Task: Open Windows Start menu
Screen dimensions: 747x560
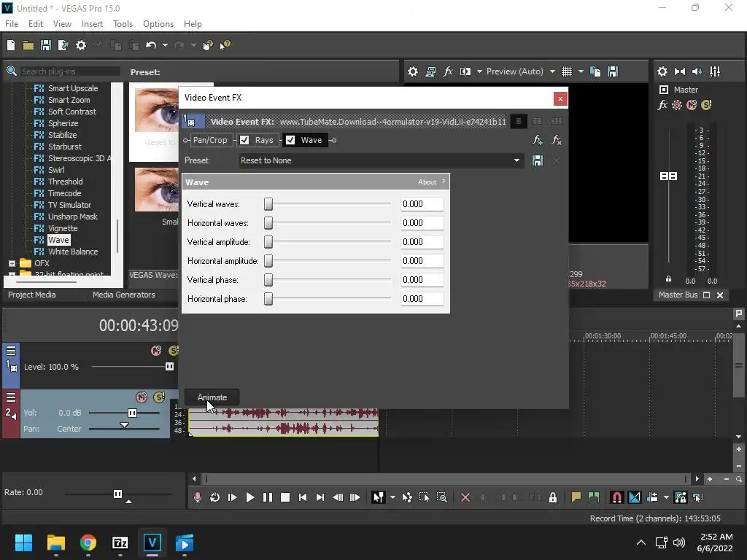Action: pyautogui.click(x=23, y=542)
